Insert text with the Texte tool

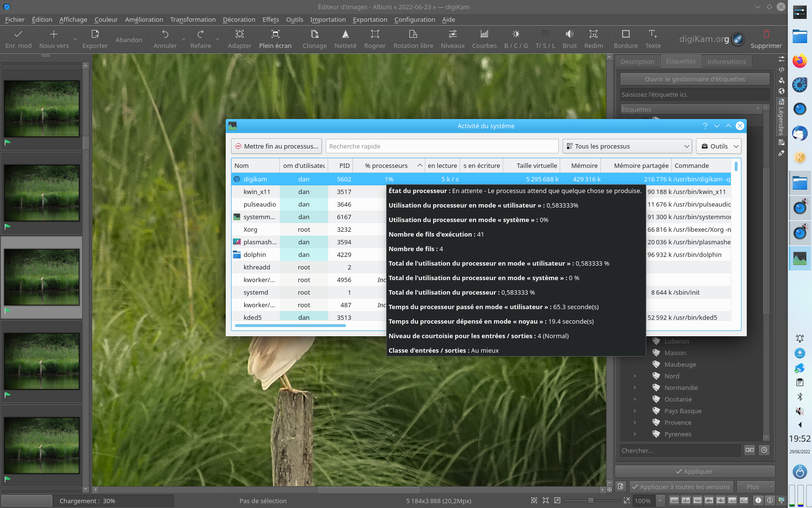(x=653, y=39)
